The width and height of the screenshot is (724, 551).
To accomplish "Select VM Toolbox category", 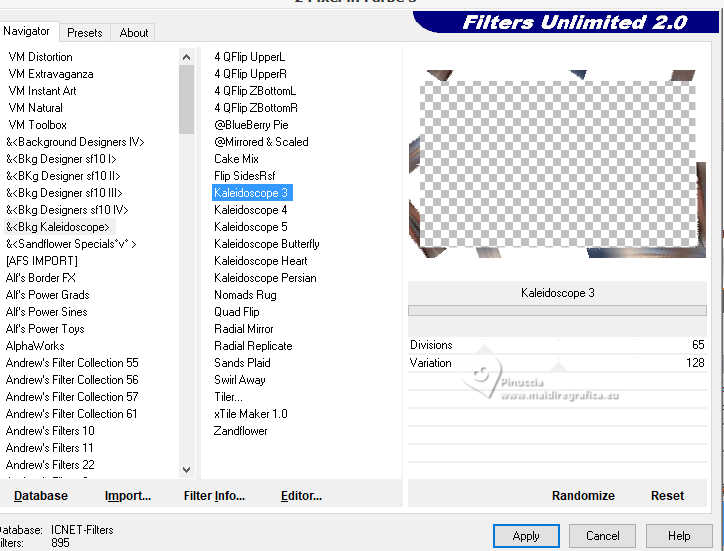I will point(37,125).
